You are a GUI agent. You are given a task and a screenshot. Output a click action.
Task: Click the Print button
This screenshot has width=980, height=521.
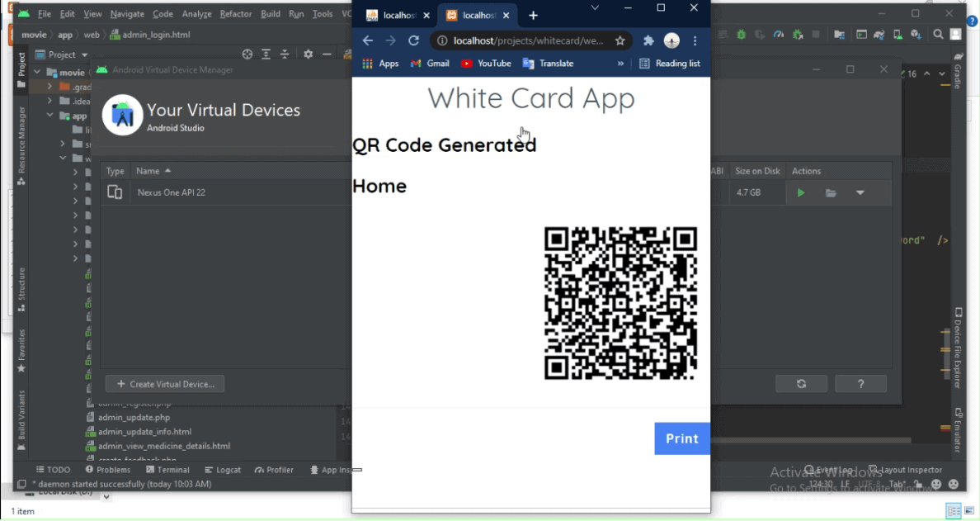pyautogui.click(x=682, y=438)
